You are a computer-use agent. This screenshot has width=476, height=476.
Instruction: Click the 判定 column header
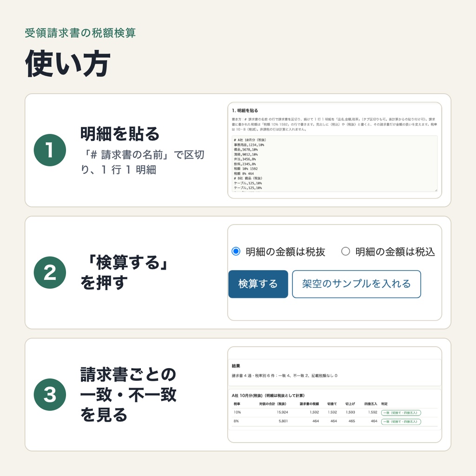tap(384, 404)
